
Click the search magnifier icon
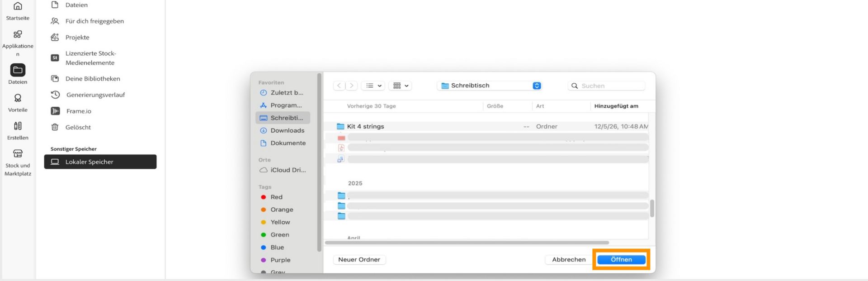575,86
